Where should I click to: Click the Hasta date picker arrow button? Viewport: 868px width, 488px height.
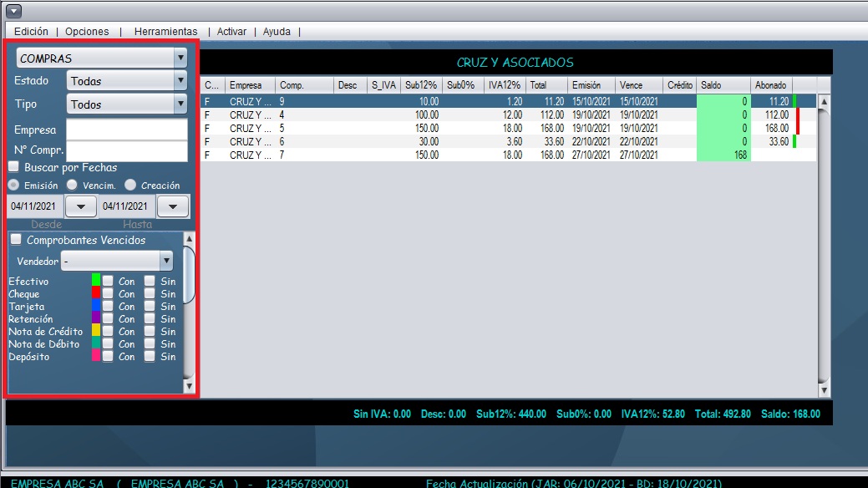click(173, 206)
